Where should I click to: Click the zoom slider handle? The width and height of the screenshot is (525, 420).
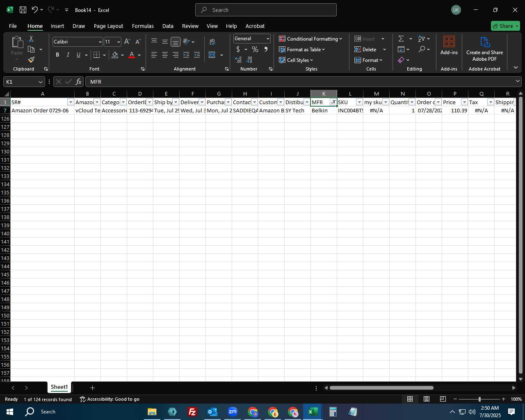pos(479,399)
